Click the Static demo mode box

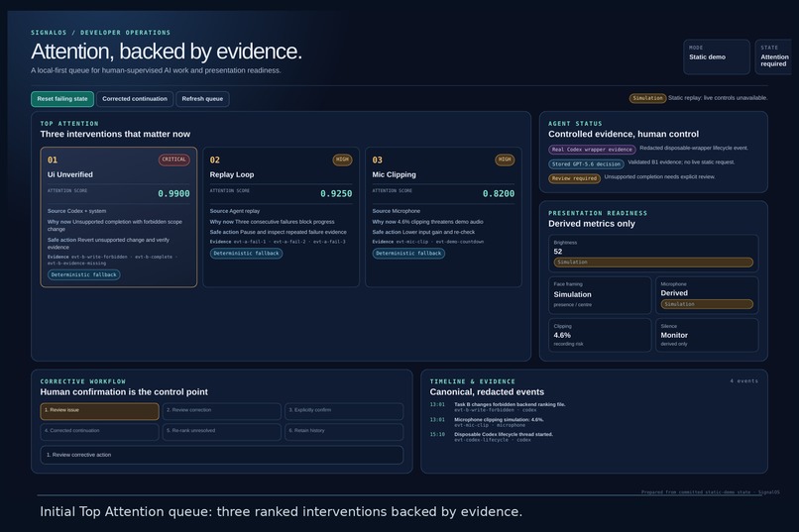[x=717, y=57]
